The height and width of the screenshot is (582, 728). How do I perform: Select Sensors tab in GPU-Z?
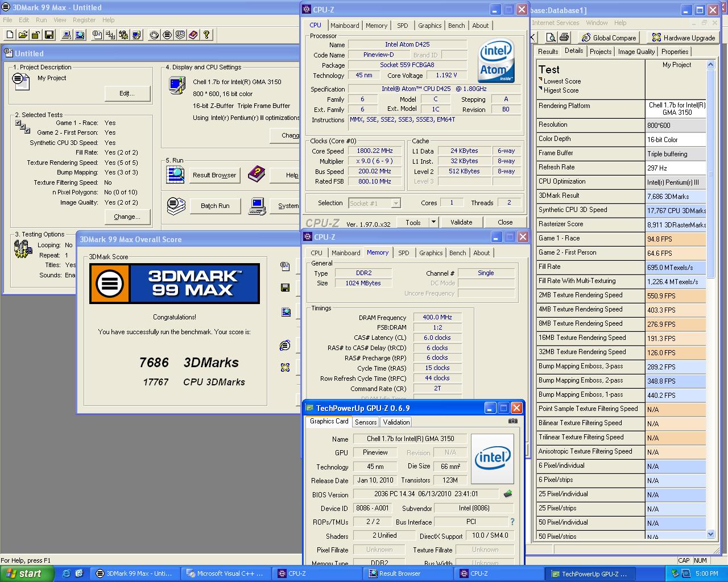click(x=366, y=422)
